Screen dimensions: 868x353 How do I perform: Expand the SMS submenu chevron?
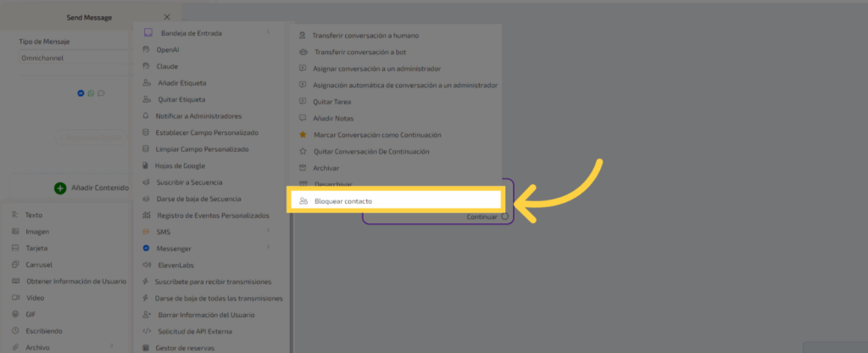pyautogui.click(x=268, y=232)
